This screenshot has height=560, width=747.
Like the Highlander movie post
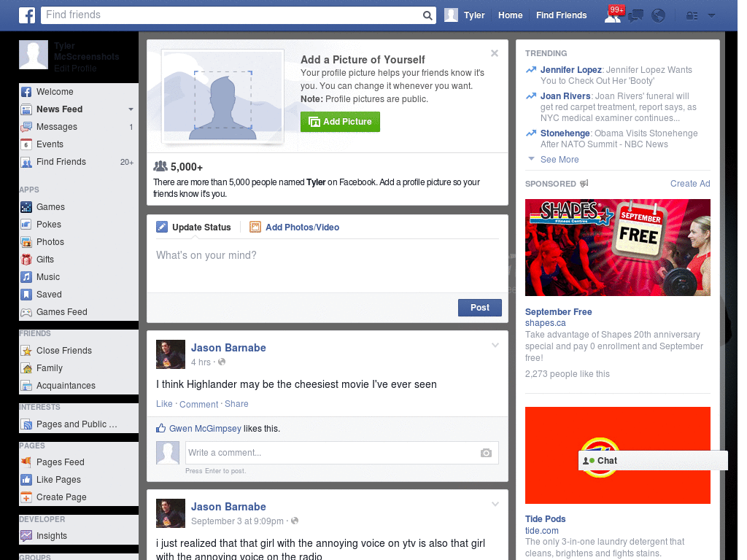click(164, 404)
